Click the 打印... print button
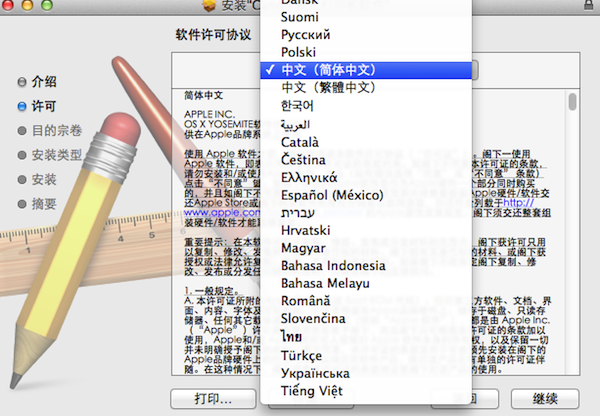This screenshot has height=416, width=600. 213,399
